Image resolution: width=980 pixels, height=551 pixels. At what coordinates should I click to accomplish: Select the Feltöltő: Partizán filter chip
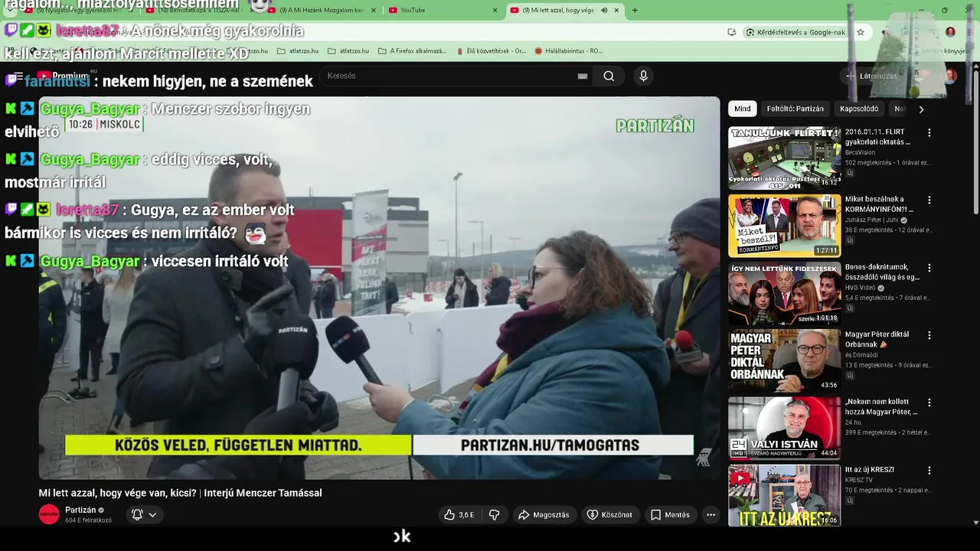click(x=795, y=109)
